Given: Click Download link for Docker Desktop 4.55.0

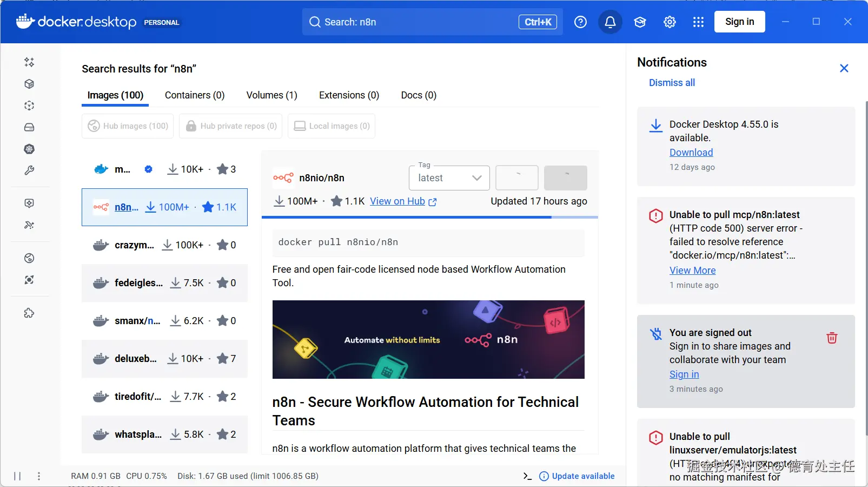Looking at the screenshot, I should pos(691,153).
